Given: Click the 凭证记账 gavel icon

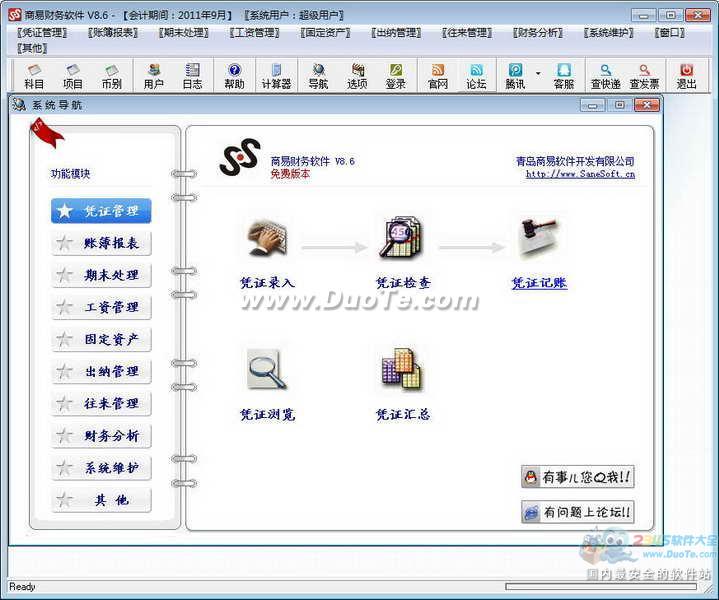Looking at the screenshot, I should coord(539,239).
